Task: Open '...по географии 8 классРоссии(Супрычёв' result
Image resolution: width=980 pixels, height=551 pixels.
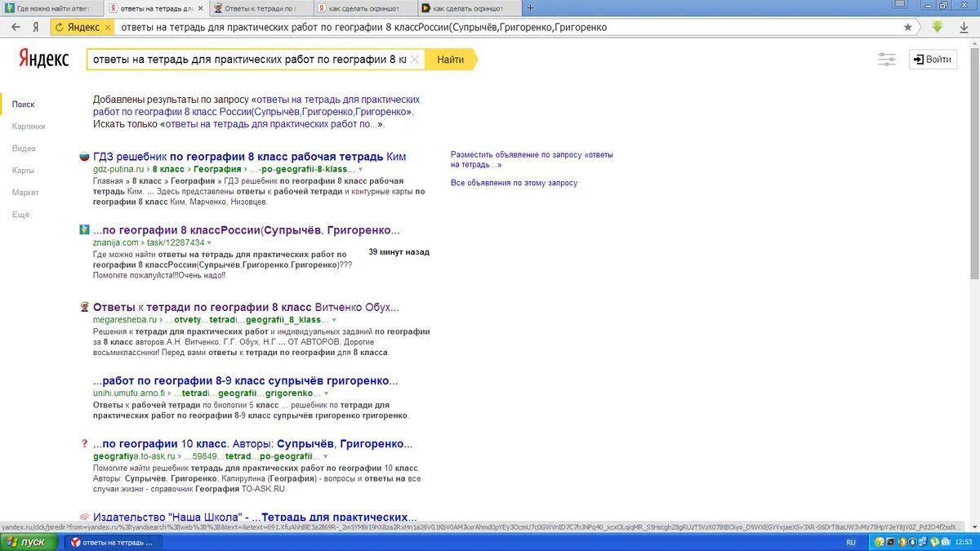Action: (x=247, y=230)
